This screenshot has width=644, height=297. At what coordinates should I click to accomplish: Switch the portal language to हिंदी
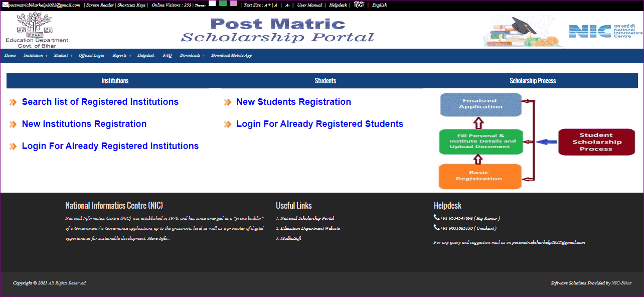[358, 5]
